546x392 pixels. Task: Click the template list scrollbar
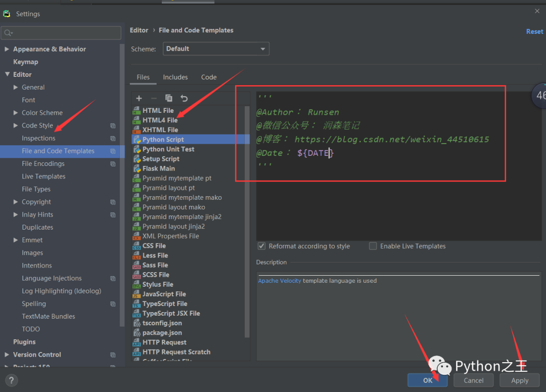tap(247, 222)
